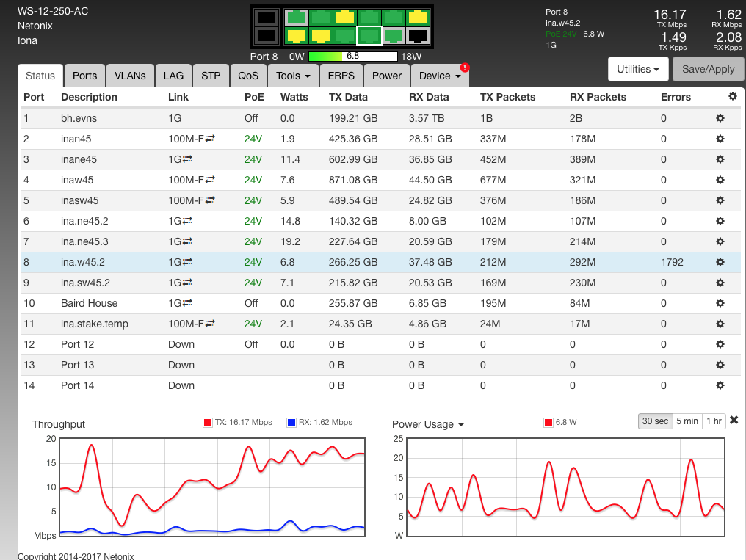Open the Utilities dropdown
Viewport: 746px width, 560px height.
[637, 69]
